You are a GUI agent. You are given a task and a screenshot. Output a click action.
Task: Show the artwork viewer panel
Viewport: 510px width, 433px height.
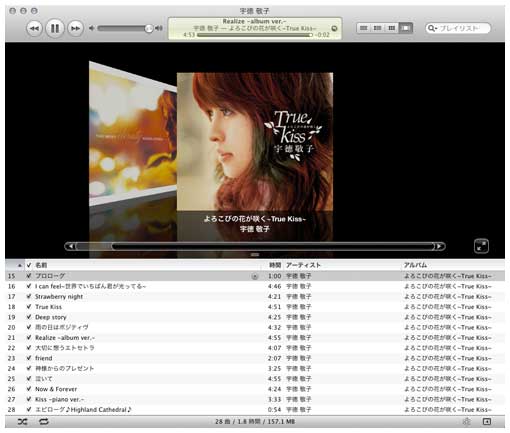(487, 422)
